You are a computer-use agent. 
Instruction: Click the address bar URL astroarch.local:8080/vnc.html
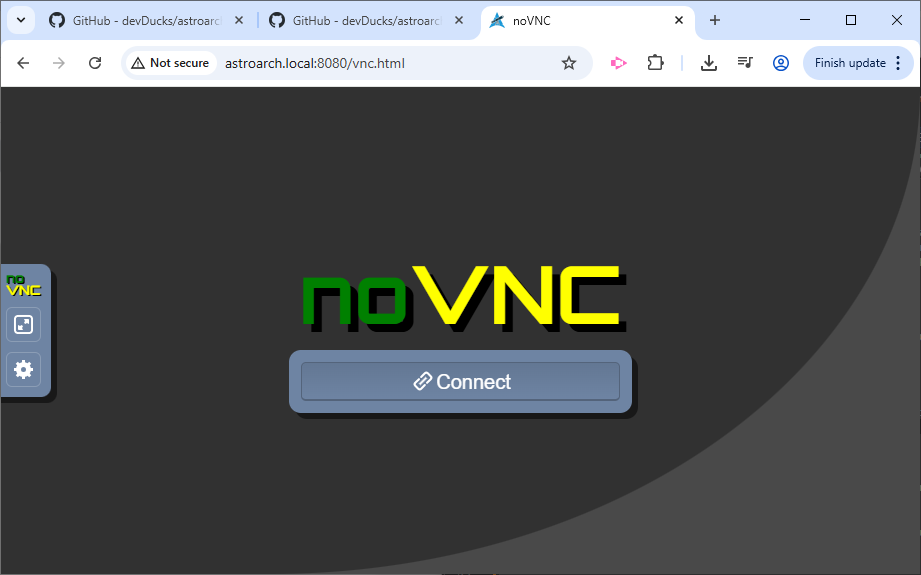point(315,63)
